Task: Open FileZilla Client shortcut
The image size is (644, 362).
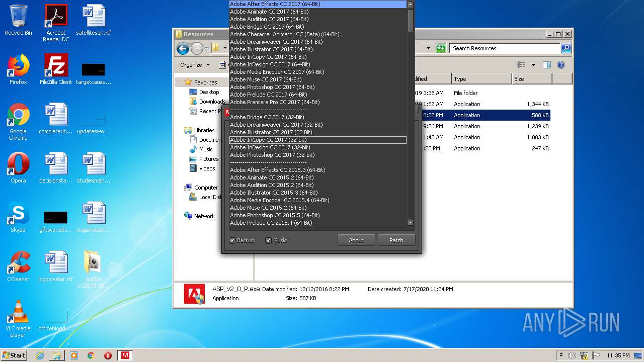Action: point(56,69)
